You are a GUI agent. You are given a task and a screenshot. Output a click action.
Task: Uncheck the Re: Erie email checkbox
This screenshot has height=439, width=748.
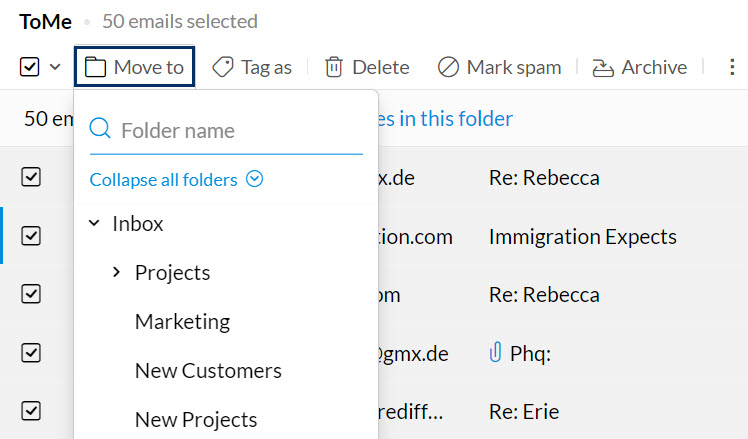31,411
